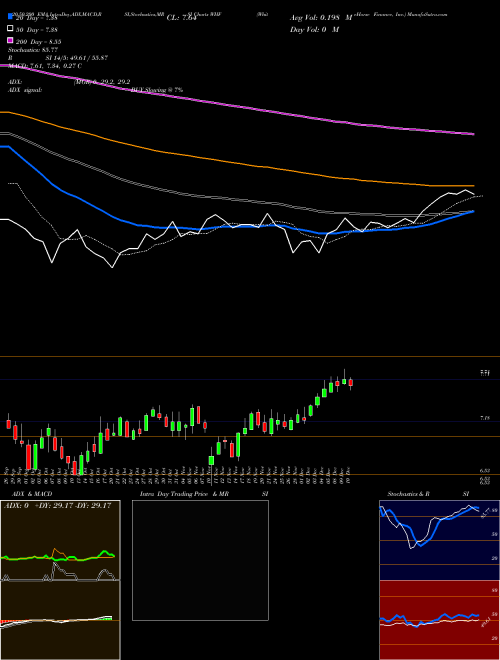Click the 'BUY Slowing @ 7%' signal text

point(157,90)
